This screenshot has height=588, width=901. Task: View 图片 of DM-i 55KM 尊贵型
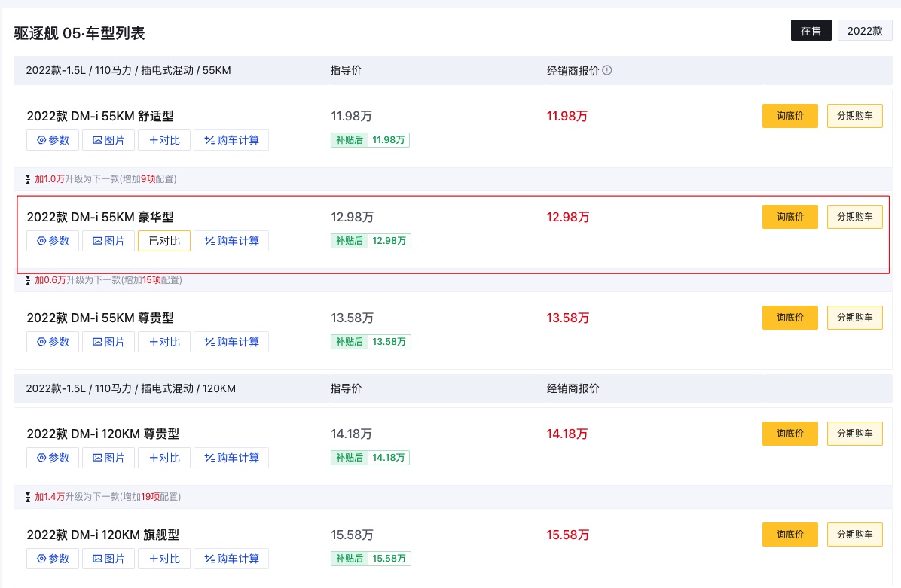click(x=108, y=343)
